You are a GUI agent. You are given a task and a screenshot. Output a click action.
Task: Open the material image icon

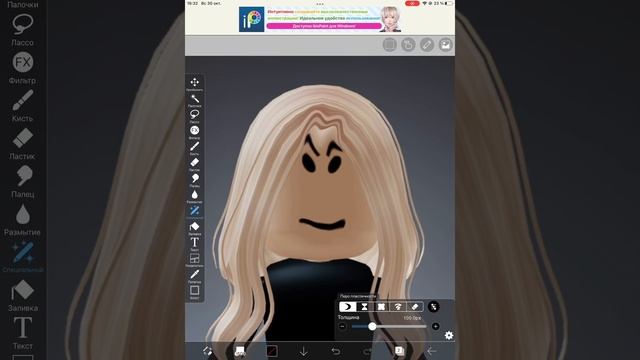445,44
